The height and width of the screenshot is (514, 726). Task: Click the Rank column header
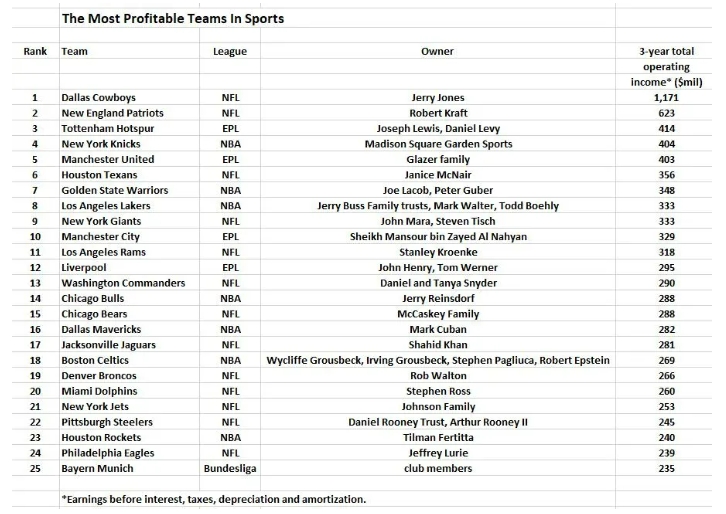click(35, 51)
